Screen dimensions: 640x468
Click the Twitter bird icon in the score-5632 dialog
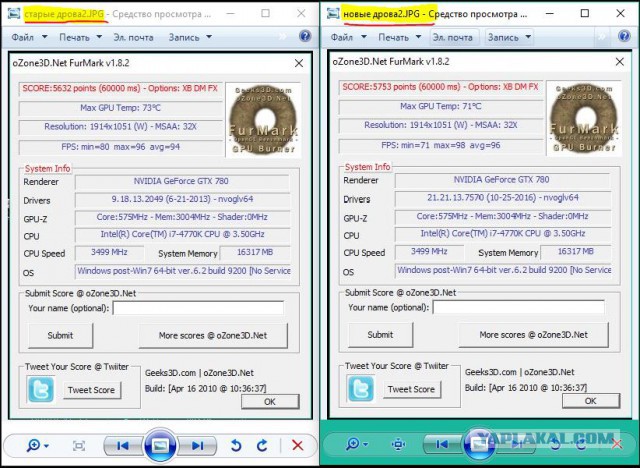(40, 390)
